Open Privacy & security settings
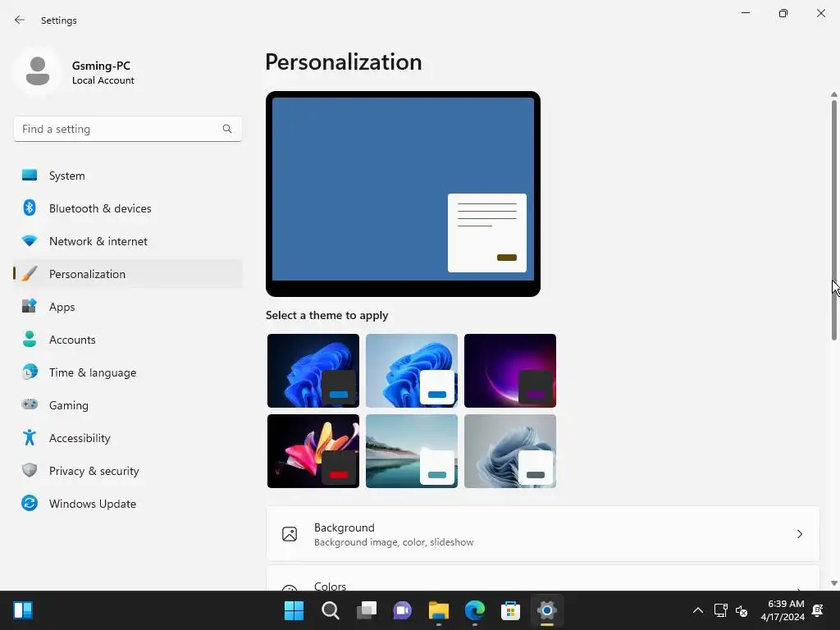Viewport: 840px width, 630px height. click(128, 470)
